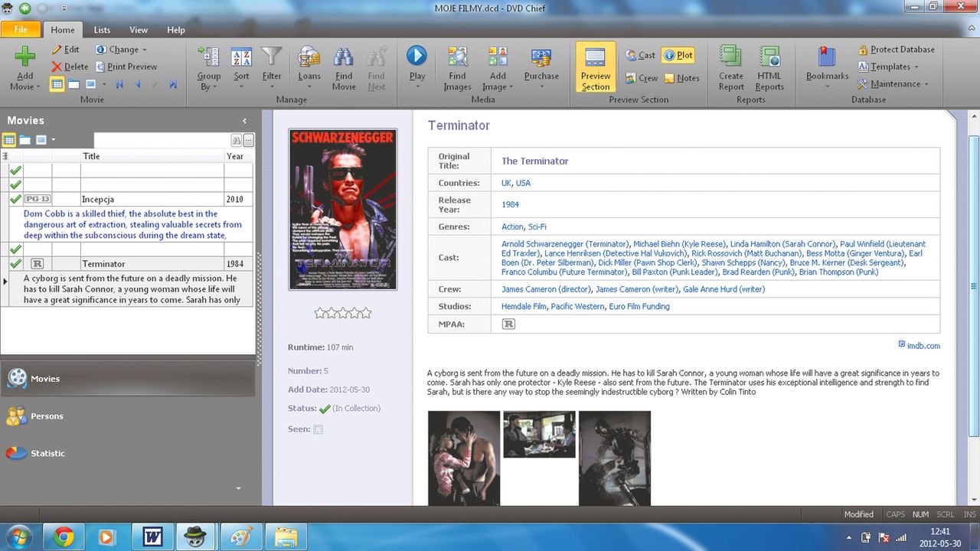The image size is (980, 551).
Task: Open the File menu
Action: (x=21, y=29)
